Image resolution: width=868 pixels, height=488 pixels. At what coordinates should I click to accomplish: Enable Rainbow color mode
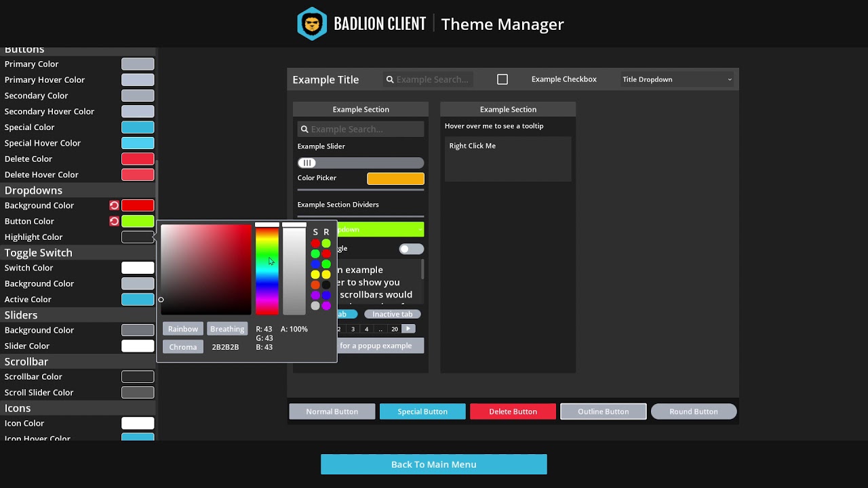[x=183, y=329]
